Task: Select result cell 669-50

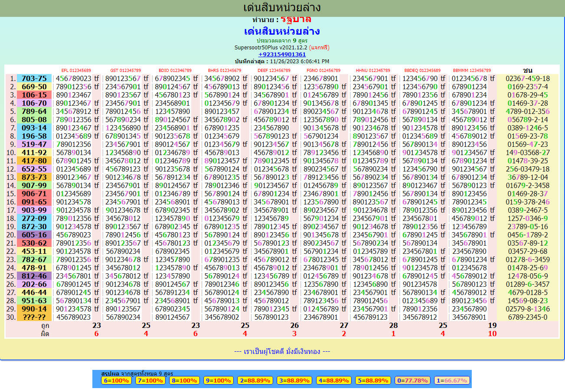Action: click(34, 87)
